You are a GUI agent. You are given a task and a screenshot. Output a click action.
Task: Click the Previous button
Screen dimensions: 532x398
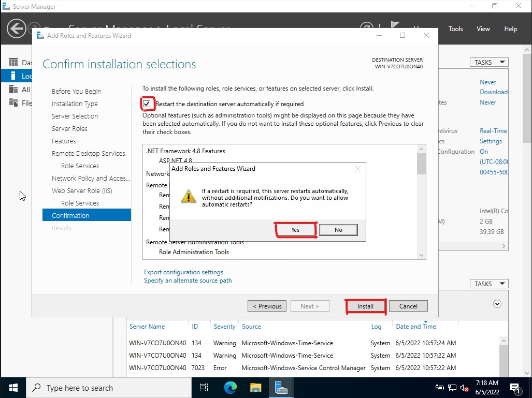(x=267, y=306)
